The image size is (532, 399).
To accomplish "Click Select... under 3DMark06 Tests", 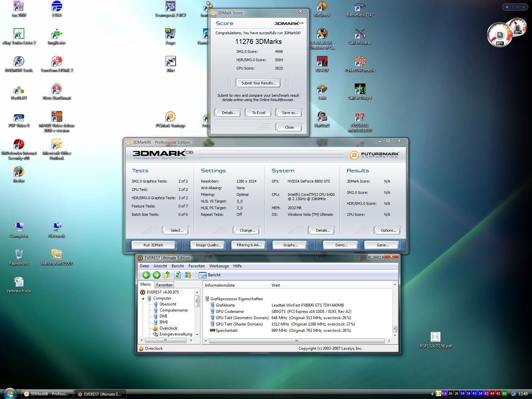I will coord(177,230).
